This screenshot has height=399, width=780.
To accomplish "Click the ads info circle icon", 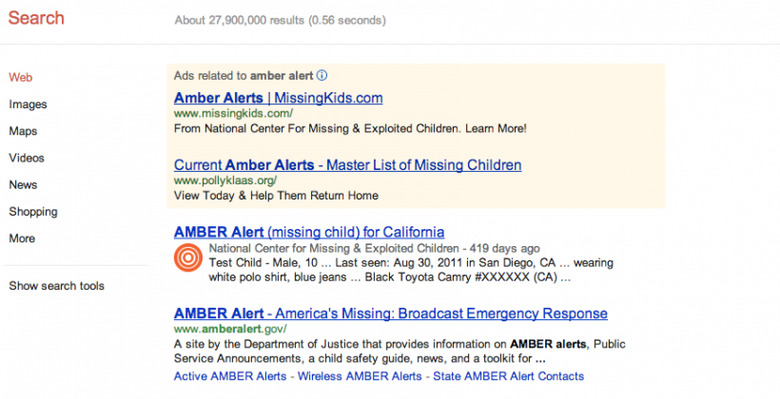I will tap(322, 76).
